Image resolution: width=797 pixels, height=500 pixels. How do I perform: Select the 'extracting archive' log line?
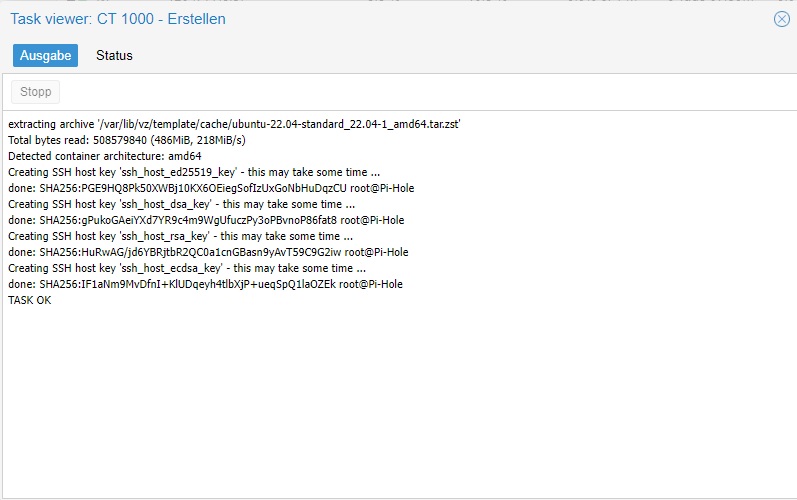[x=234, y=124]
